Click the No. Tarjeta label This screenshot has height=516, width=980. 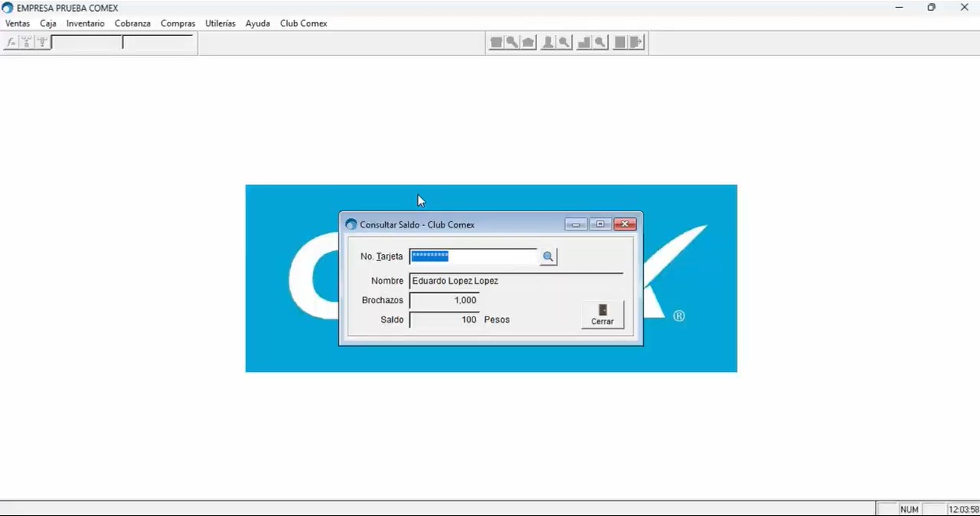[x=381, y=256]
